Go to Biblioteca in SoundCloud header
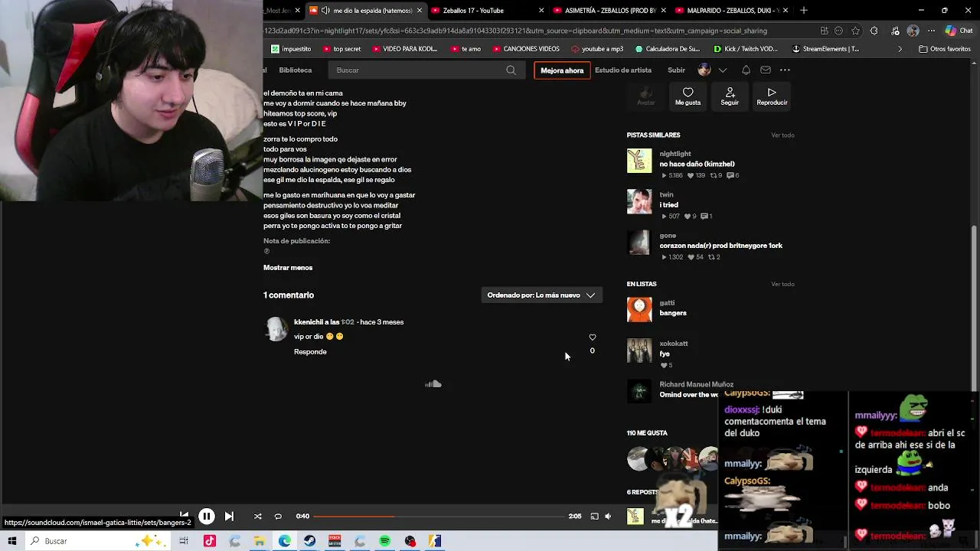 click(x=296, y=70)
